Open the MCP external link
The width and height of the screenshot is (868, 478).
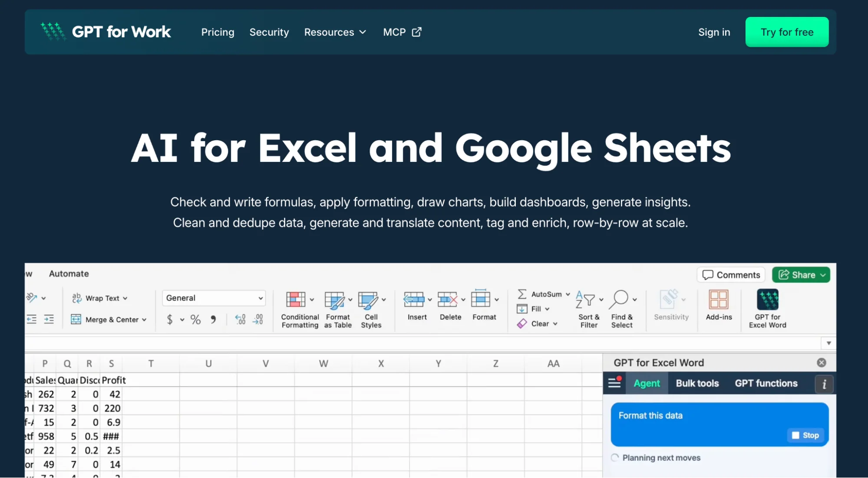pos(402,32)
